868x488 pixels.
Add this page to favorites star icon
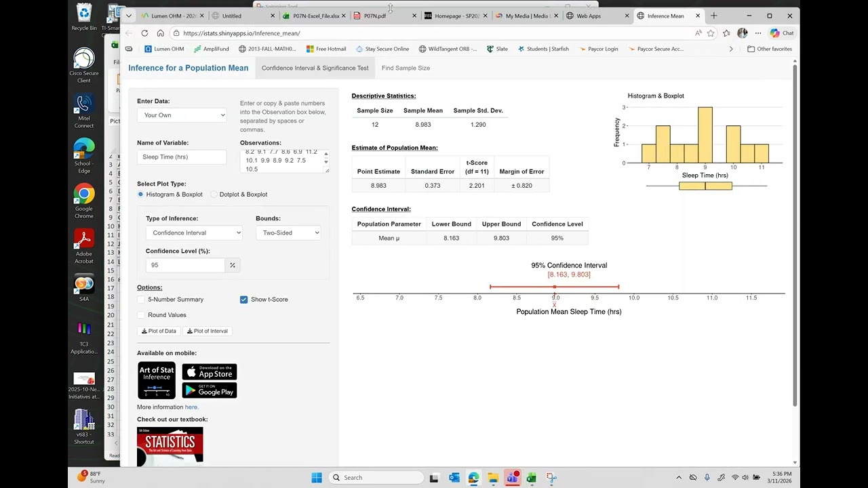point(711,33)
